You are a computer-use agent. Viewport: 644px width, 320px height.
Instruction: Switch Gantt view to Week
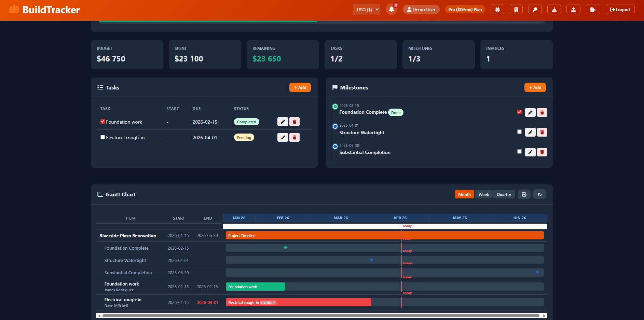(483, 194)
